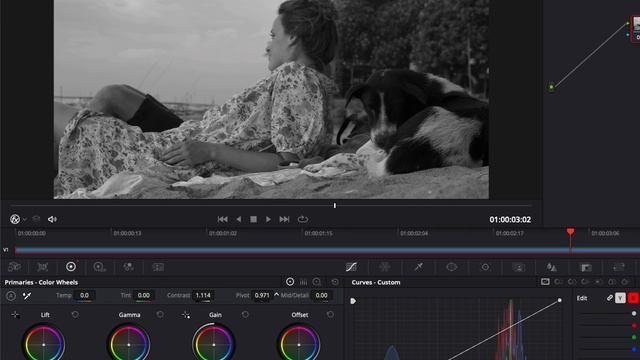Switch curves to Hue vs Lum
Screen dimensions: 640x360
pos(585,282)
